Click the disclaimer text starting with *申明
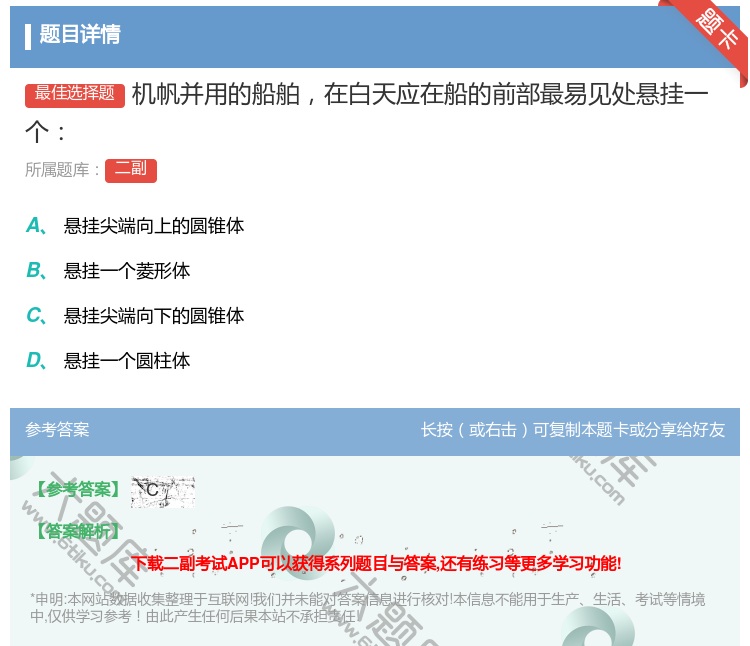Screen dimensions: 750x646 pyautogui.click(x=367, y=608)
